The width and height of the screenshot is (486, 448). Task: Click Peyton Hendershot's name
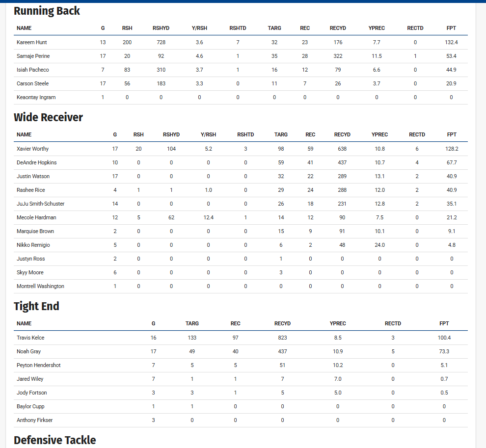(x=38, y=365)
